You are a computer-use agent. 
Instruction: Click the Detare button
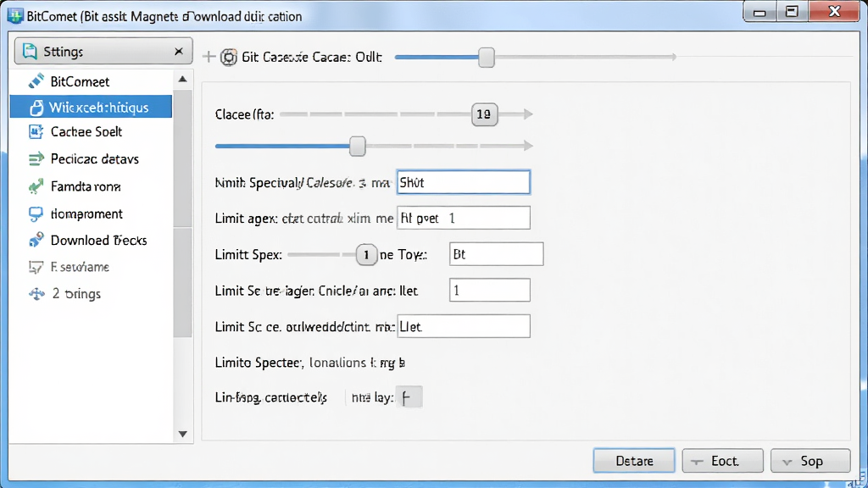pyautogui.click(x=634, y=460)
